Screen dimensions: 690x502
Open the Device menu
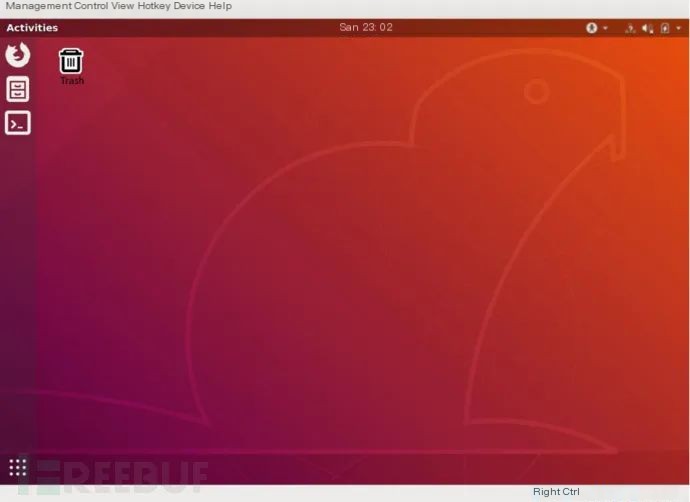189,6
